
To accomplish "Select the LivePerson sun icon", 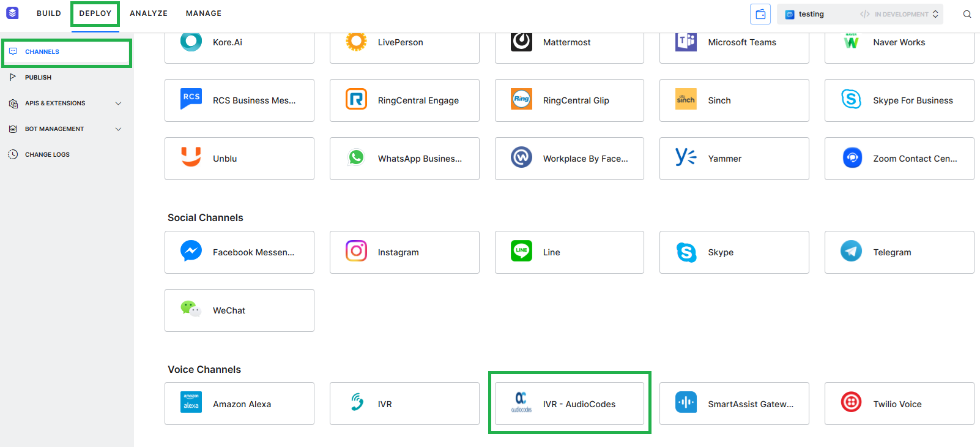I will (x=356, y=42).
